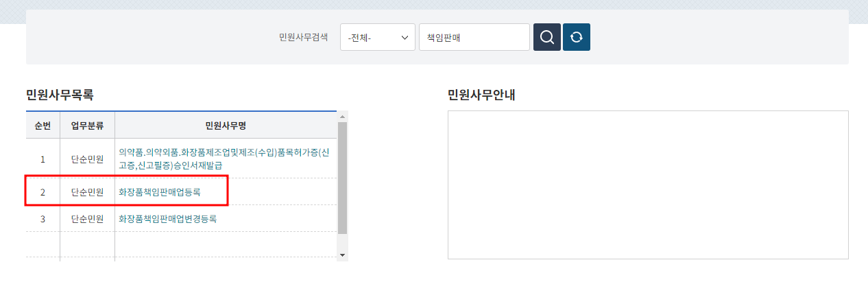Click the search field containing 책임판매
Screen dimensions: 868x282
(x=474, y=37)
